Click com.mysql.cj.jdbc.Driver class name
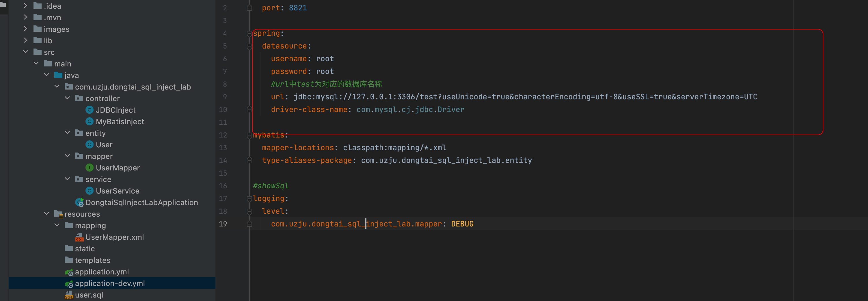Viewport: 868px width, 301px height. pos(410,109)
